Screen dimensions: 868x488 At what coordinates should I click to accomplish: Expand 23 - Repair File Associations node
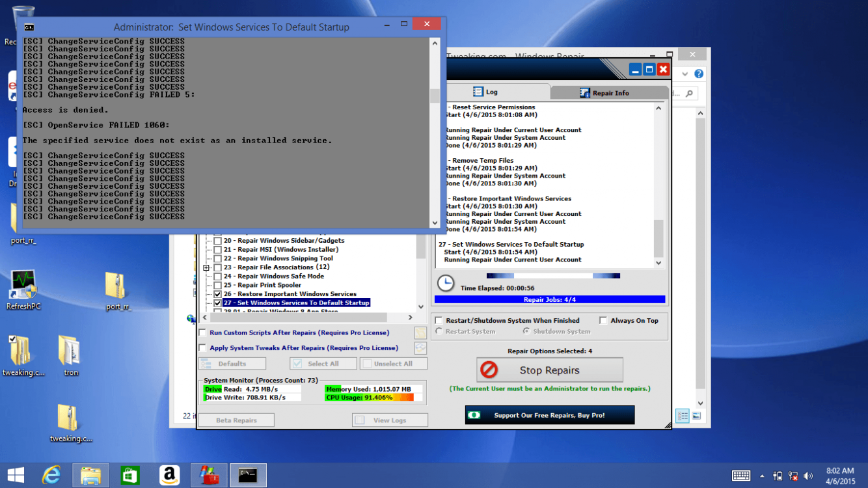click(x=206, y=267)
